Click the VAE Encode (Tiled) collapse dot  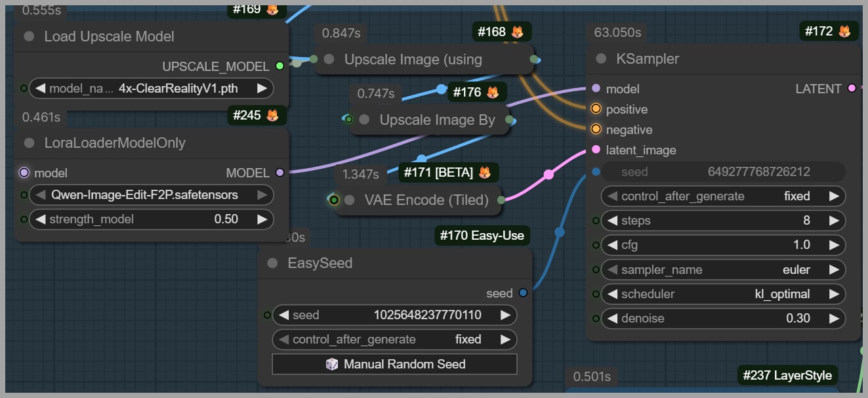click(349, 200)
